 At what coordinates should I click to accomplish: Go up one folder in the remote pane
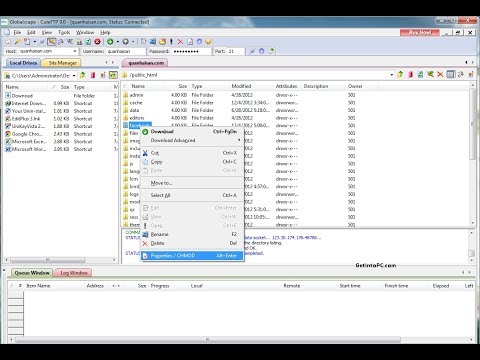(x=400, y=75)
